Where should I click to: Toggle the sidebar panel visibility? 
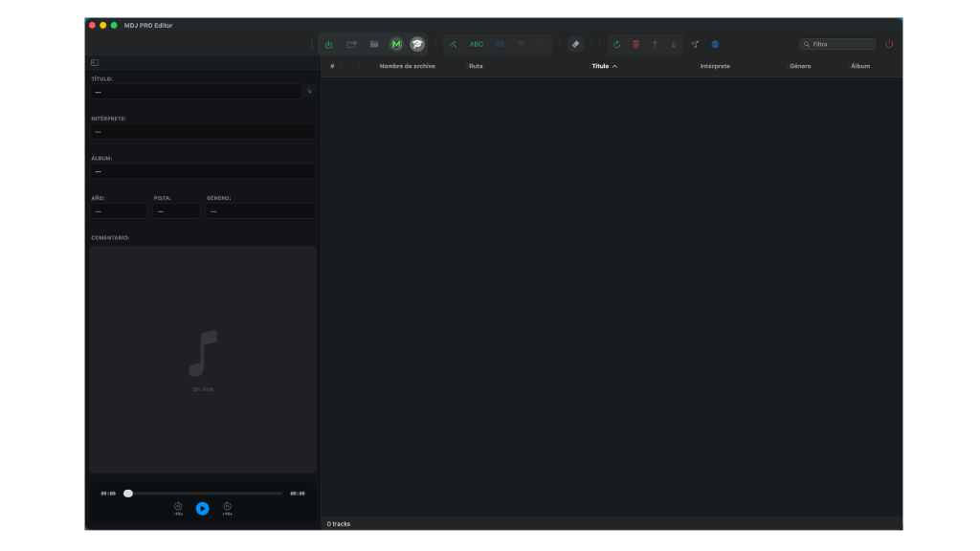[95, 63]
